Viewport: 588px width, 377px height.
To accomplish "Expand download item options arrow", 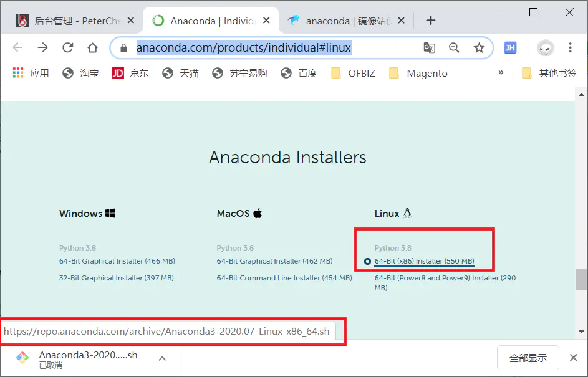I will point(162,359).
